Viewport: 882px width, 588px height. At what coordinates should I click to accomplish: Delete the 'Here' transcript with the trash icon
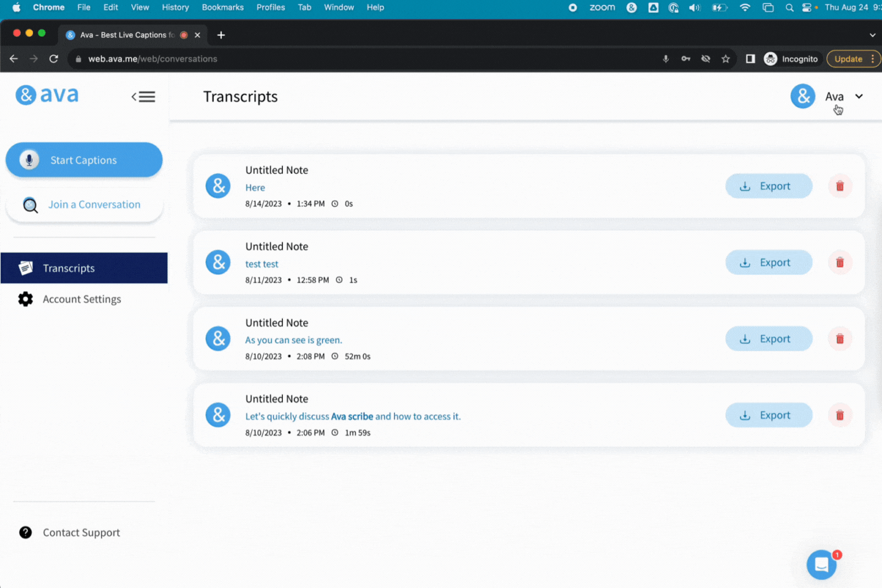840,186
